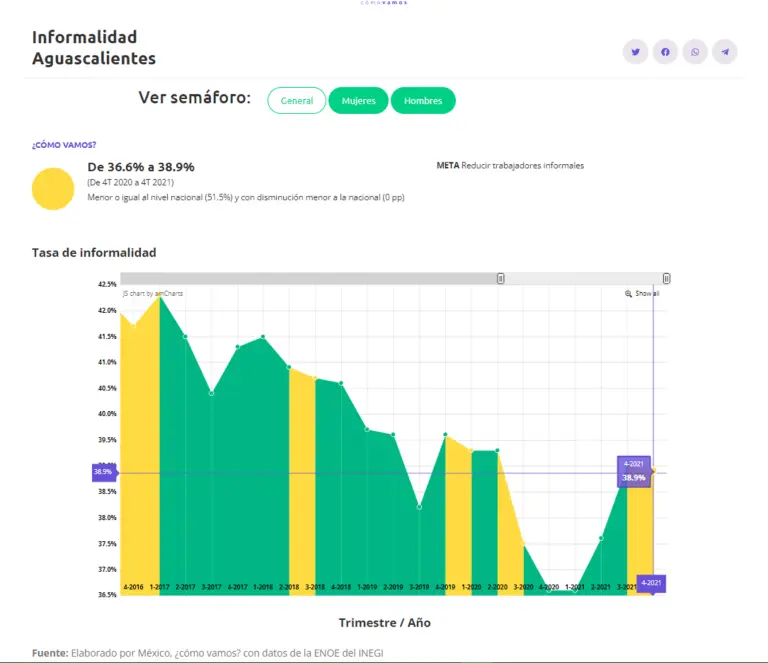This screenshot has height=663, width=768.
Task: Grab the left chart scrollbar grip
Action: pos(501,279)
